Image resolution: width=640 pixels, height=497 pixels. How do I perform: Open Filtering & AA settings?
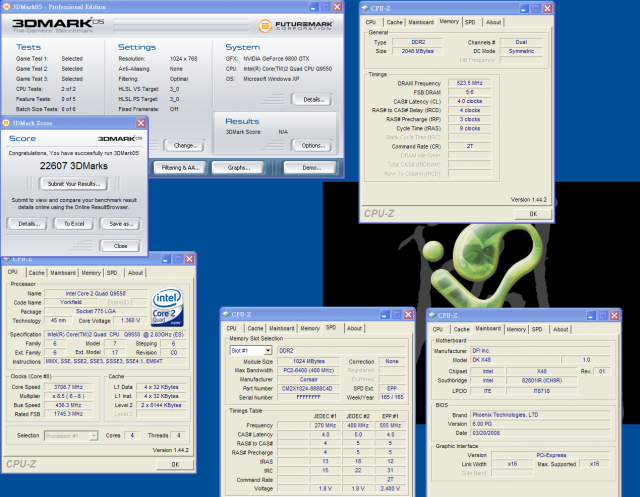(180, 167)
